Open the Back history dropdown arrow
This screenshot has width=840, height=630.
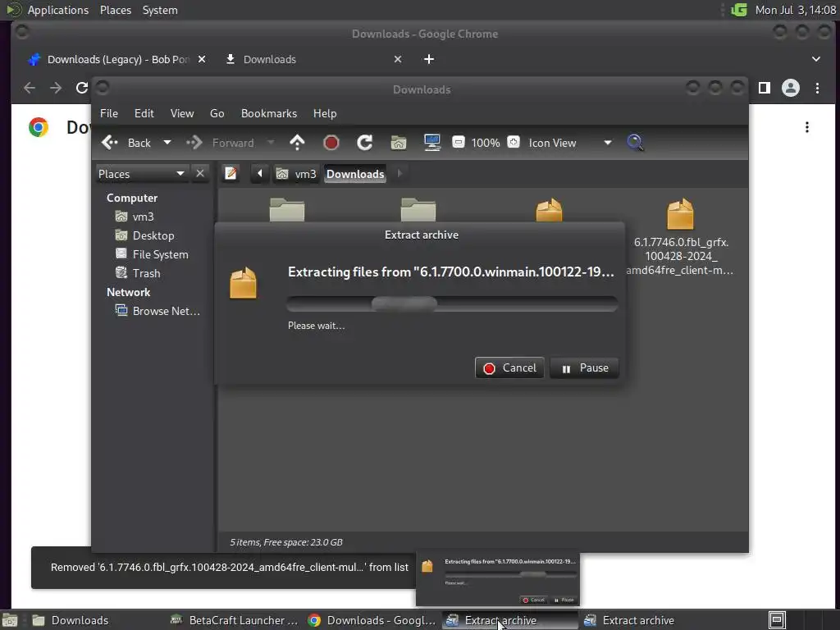tap(167, 143)
